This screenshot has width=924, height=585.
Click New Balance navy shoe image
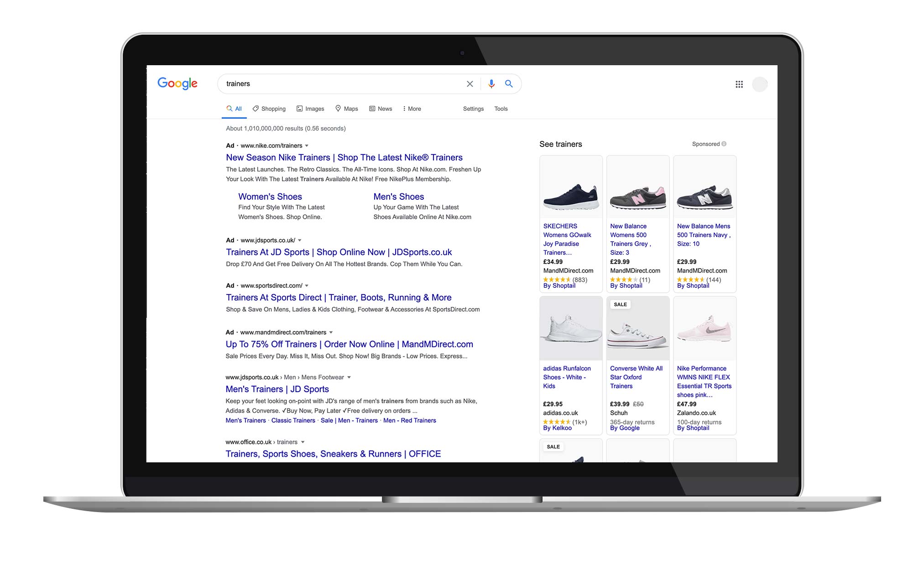705,187
